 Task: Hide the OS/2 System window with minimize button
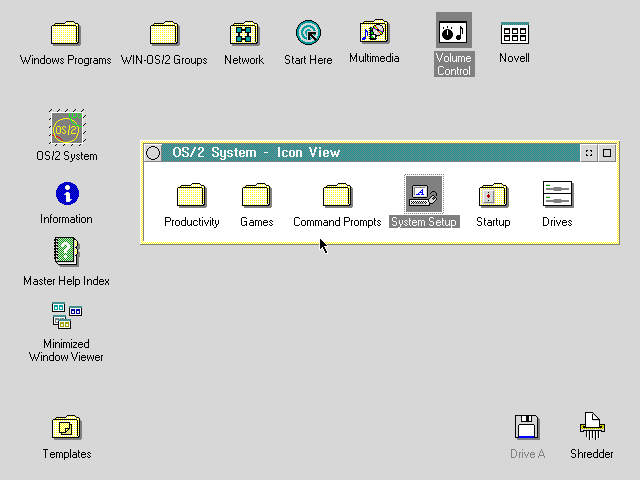click(589, 153)
